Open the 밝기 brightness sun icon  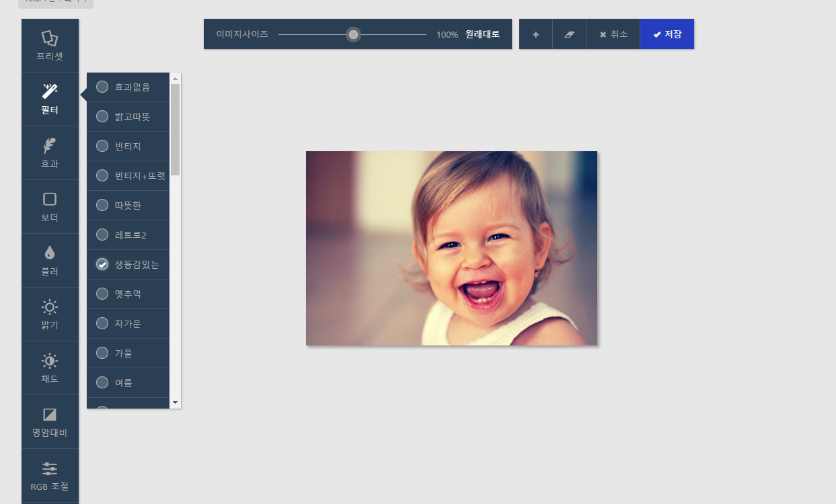(x=50, y=307)
